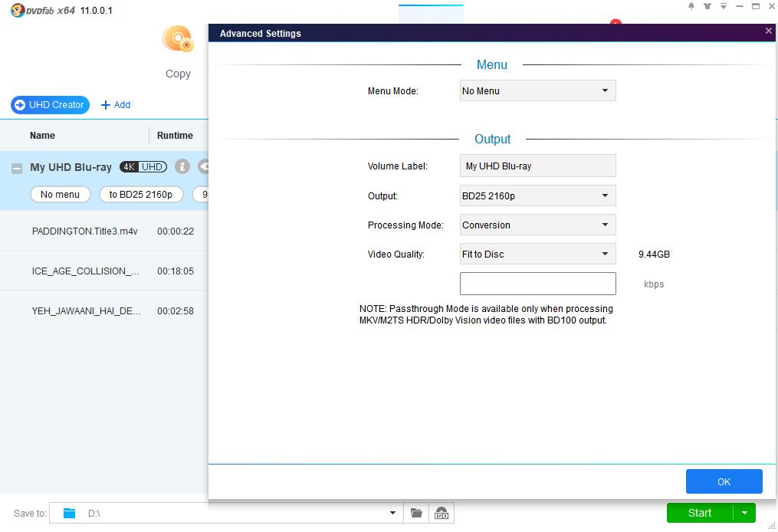Image resolution: width=778 pixels, height=532 pixels.
Task: Choose the ISO image output icon
Action: point(441,513)
